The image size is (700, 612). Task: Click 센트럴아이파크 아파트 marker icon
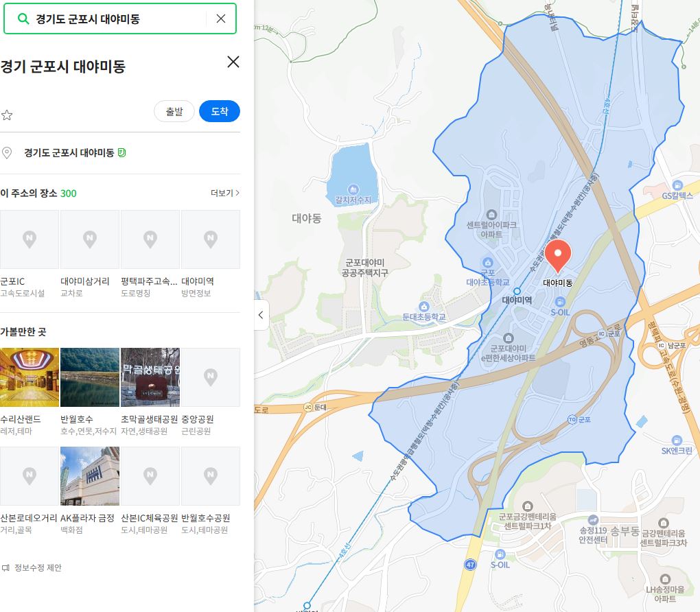[491, 214]
